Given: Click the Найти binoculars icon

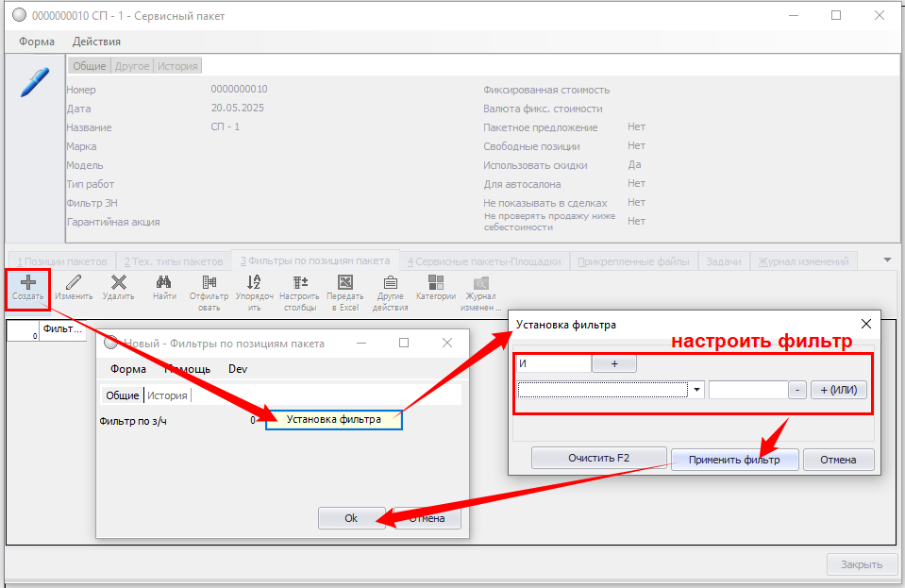Looking at the screenshot, I should click(163, 283).
